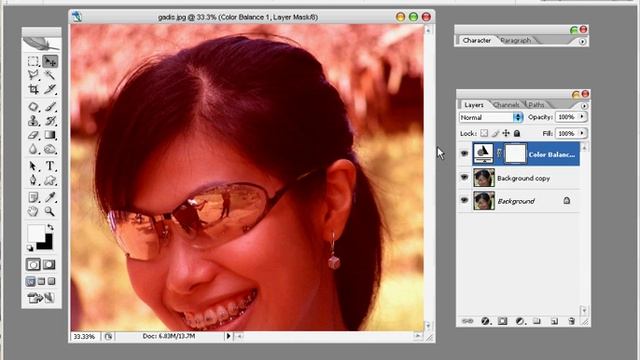Select the Patch healing tool
The image size is (640, 360).
pyautogui.click(x=33, y=107)
